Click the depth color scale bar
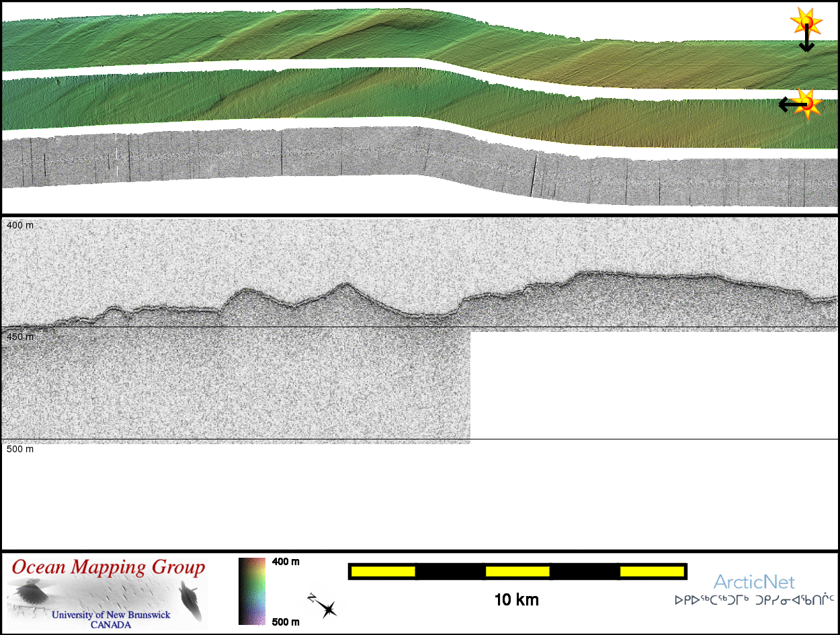The width and height of the screenshot is (840, 635). pos(252,591)
